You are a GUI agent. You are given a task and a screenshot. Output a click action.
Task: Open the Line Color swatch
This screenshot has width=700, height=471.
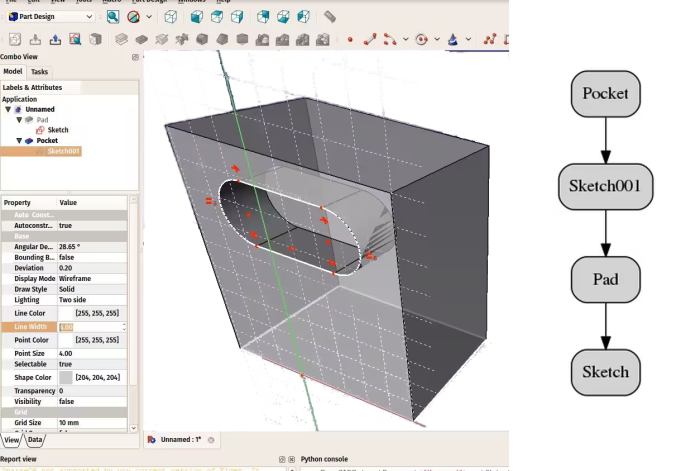point(66,313)
